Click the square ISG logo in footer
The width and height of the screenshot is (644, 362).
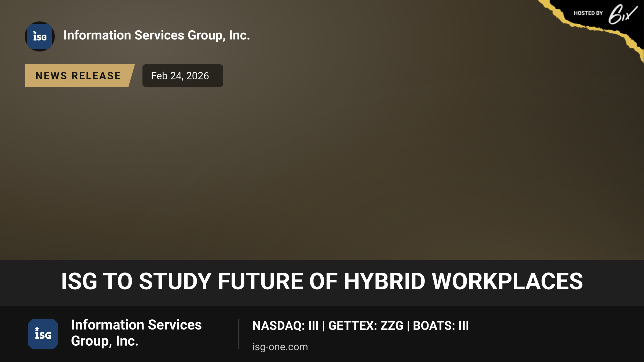[x=43, y=334]
